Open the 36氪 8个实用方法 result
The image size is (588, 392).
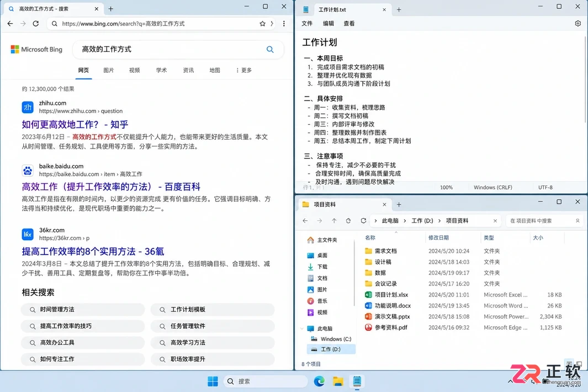(93, 251)
